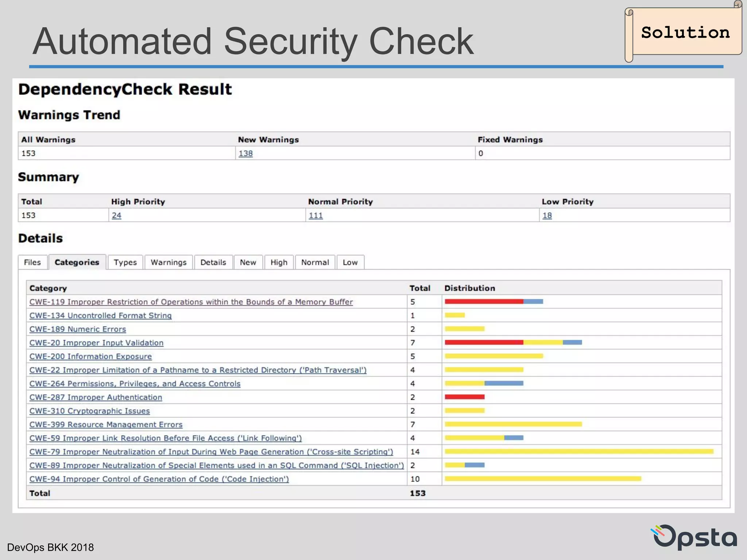Viewport: 747px width, 560px height.
Task: Open the Low priority tab
Action: click(350, 262)
